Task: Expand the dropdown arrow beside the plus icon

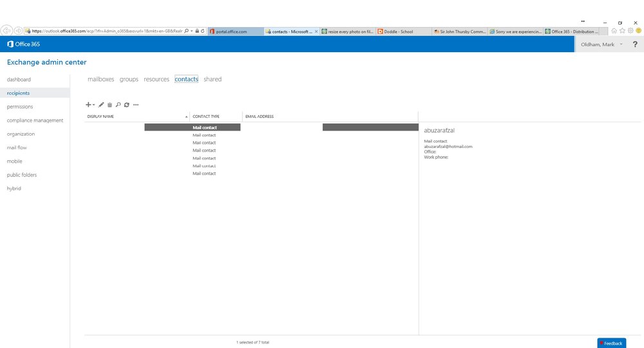Action: tap(93, 105)
